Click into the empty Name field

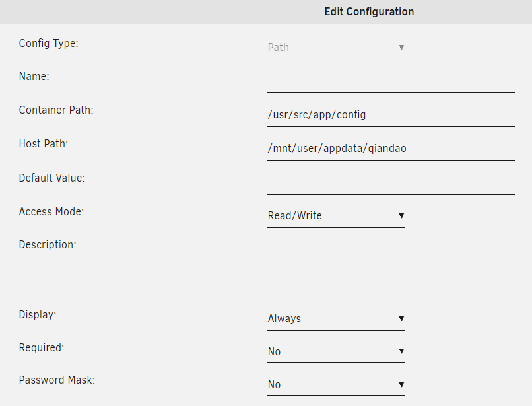pyautogui.click(x=391, y=83)
